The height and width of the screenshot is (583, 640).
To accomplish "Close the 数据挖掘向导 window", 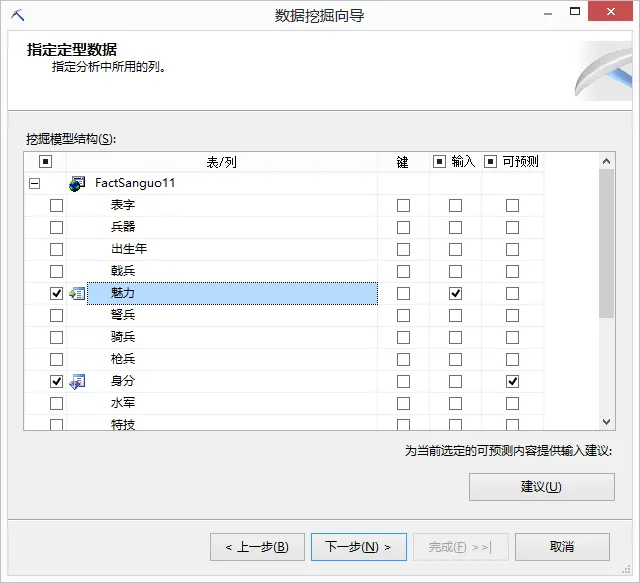I will (610, 11).
